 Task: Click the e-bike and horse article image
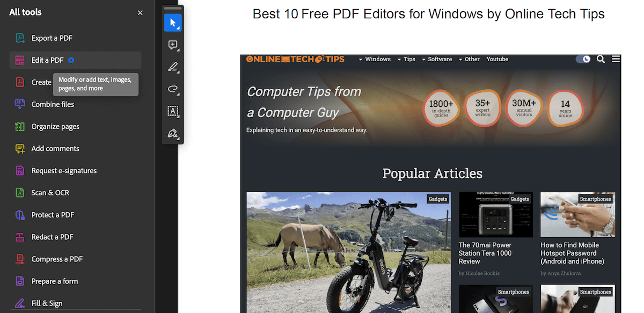click(x=349, y=252)
